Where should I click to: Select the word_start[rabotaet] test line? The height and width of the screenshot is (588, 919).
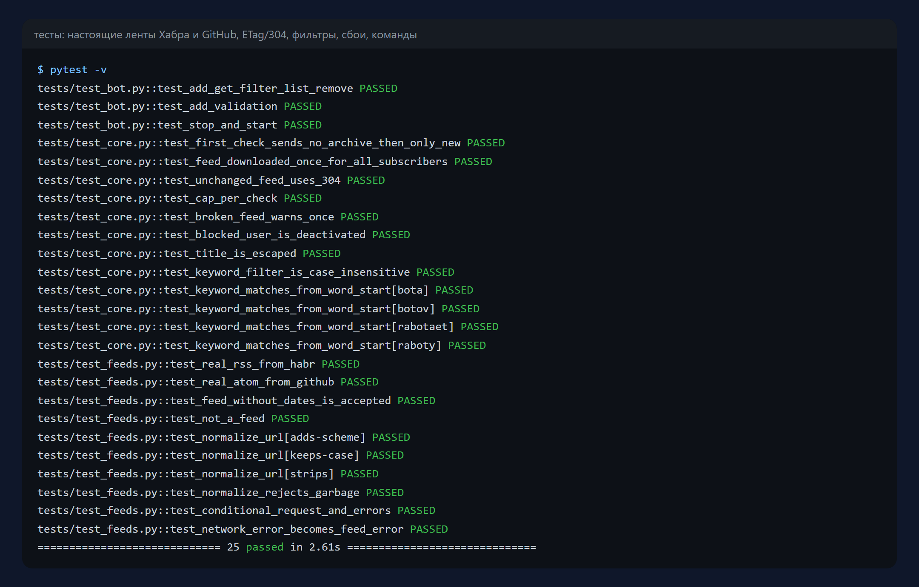pyautogui.click(x=268, y=327)
